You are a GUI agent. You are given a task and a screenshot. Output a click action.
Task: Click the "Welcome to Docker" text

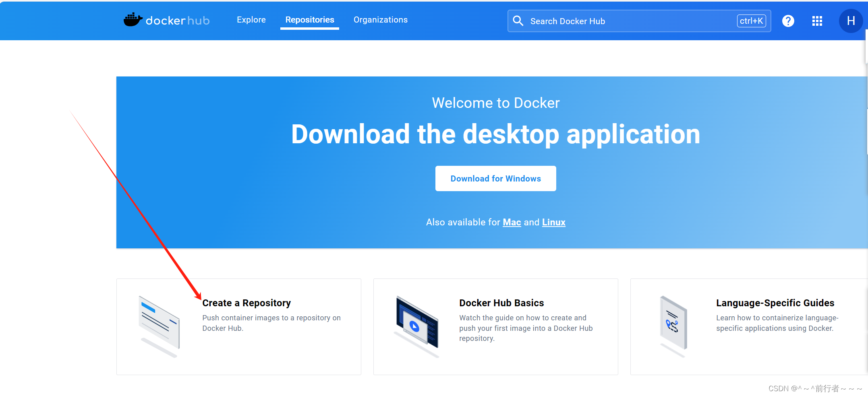pos(496,103)
